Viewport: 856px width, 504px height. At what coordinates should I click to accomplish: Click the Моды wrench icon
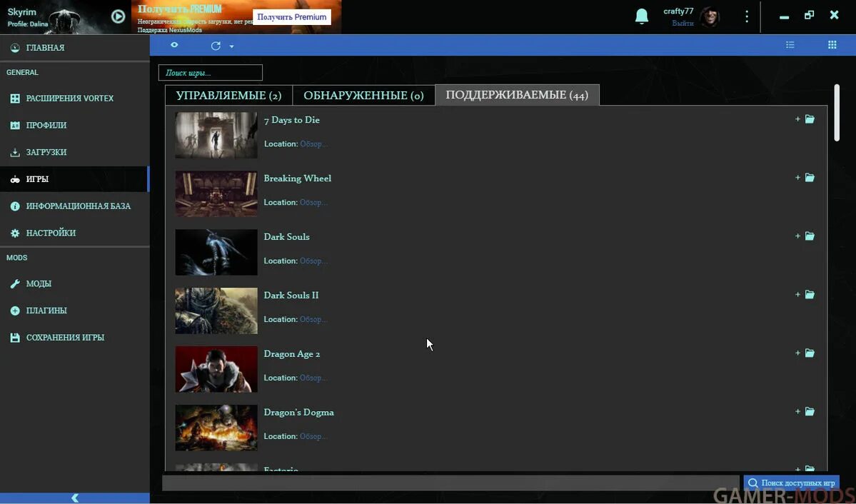tap(15, 284)
